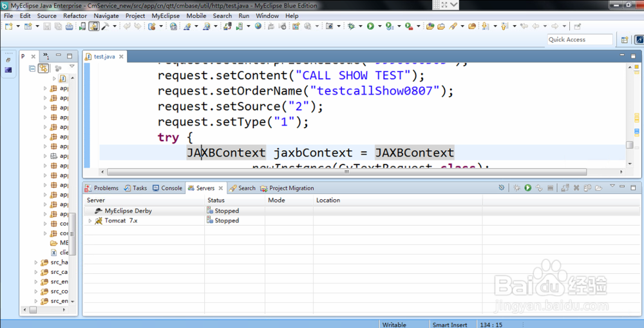Image resolution: width=644 pixels, height=328 pixels.
Task: Click the Debug bug icon in main toolbar
Action: 351,26
